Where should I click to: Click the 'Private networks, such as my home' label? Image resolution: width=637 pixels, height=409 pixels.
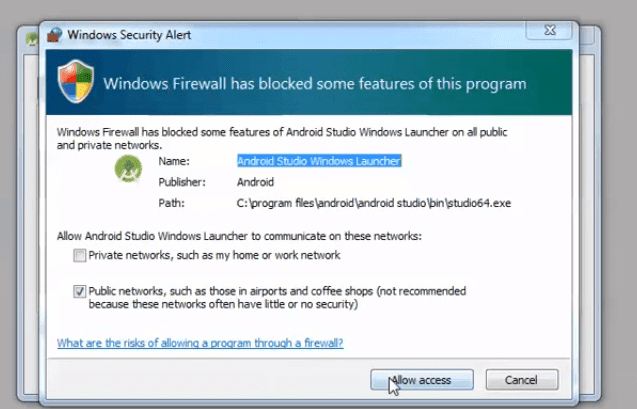click(214, 256)
